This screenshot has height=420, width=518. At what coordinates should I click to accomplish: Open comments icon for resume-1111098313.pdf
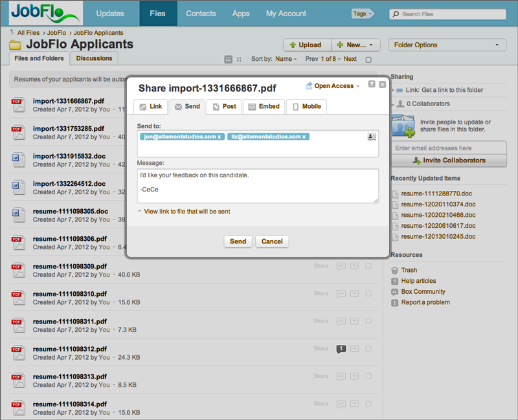(341, 377)
